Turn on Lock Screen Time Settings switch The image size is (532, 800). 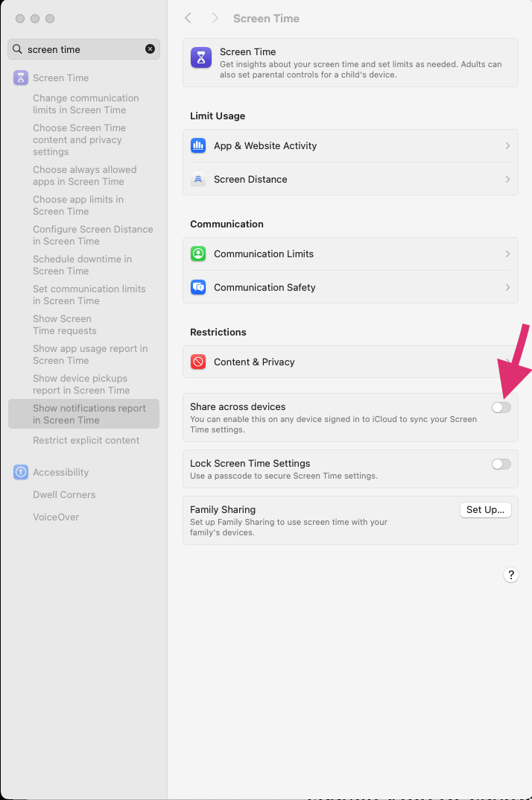501,464
